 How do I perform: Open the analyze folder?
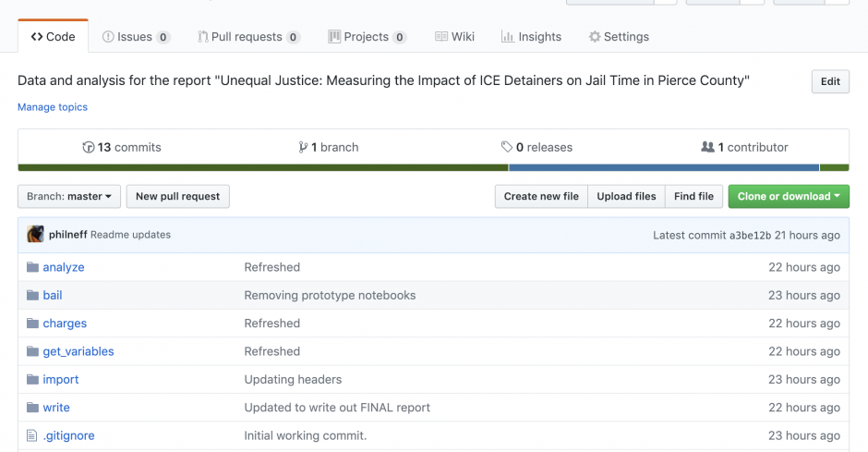(x=64, y=267)
